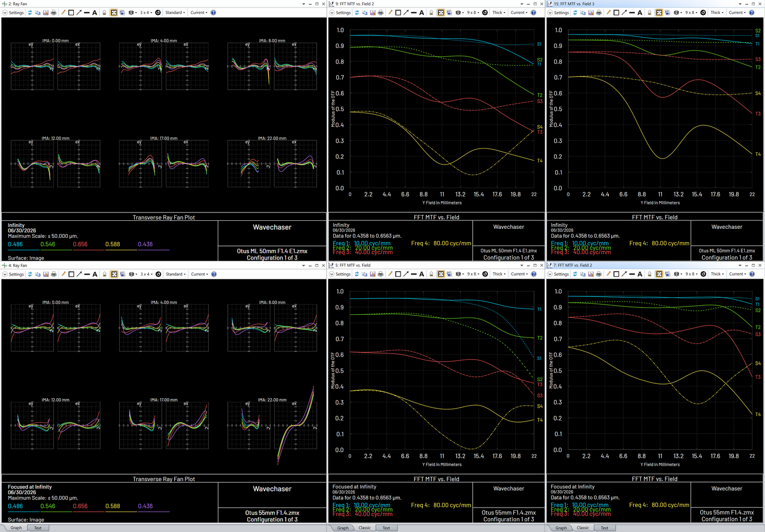Toggle the lock window icon in window 2: Ray Fan
Screen dimensions: 765x532
pyautogui.click(x=104, y=12)
